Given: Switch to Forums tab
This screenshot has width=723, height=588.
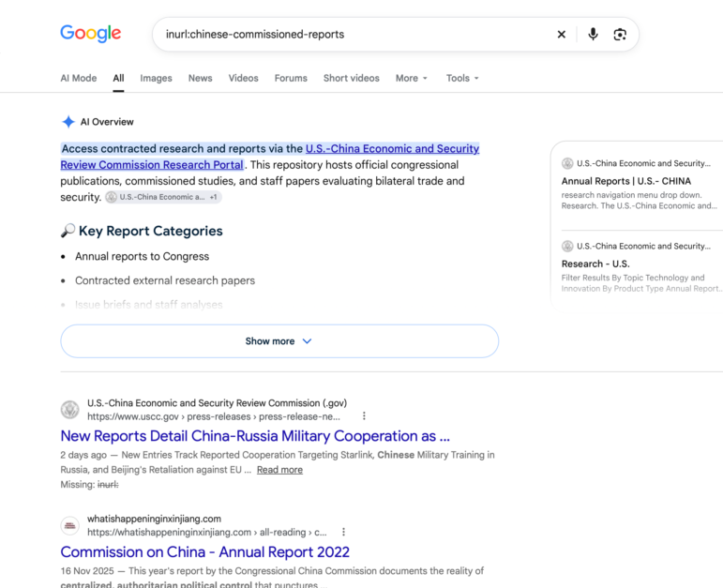Looking at the screenshot, I should point(291,78).
